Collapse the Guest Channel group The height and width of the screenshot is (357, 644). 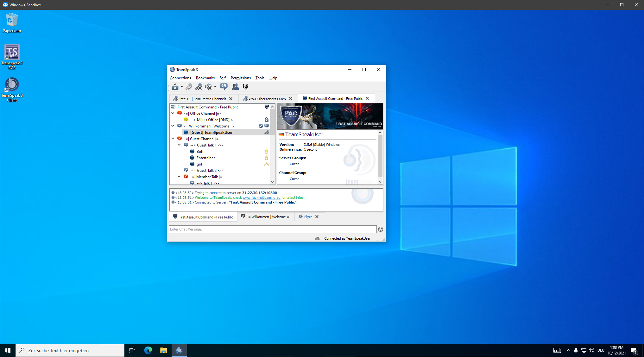tap(173, 139)
